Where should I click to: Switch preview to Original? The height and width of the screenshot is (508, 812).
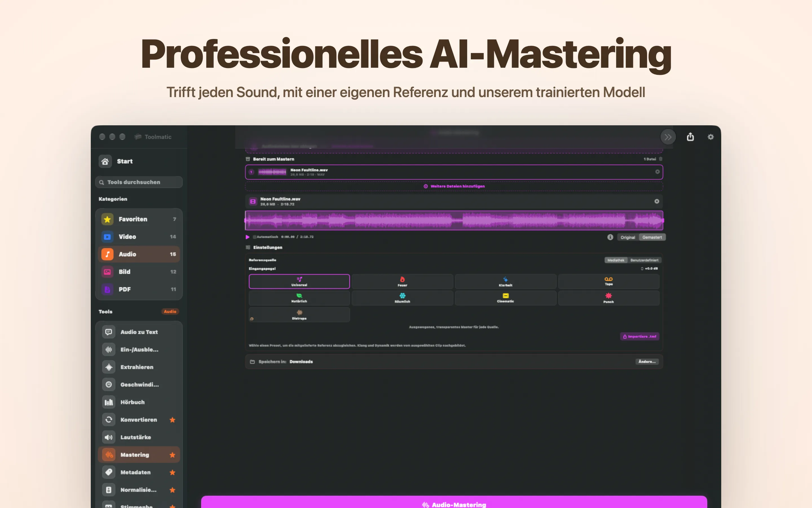628,237
